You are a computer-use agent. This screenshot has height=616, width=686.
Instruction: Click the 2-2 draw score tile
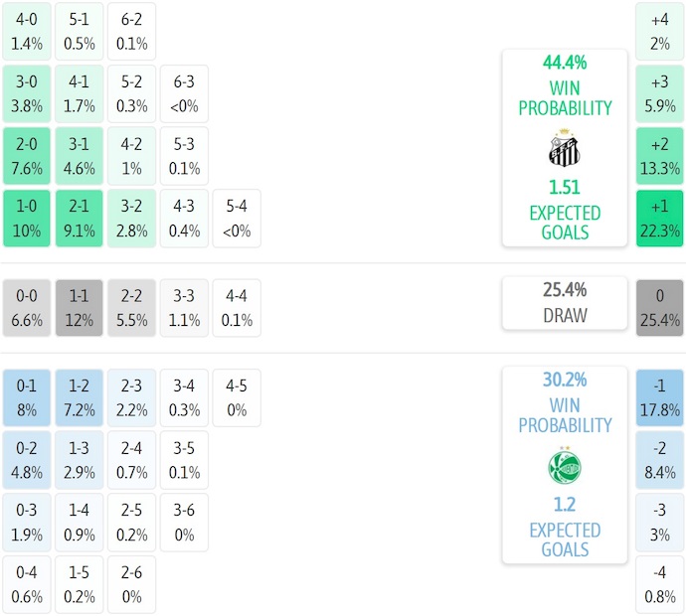pos(131,308)
